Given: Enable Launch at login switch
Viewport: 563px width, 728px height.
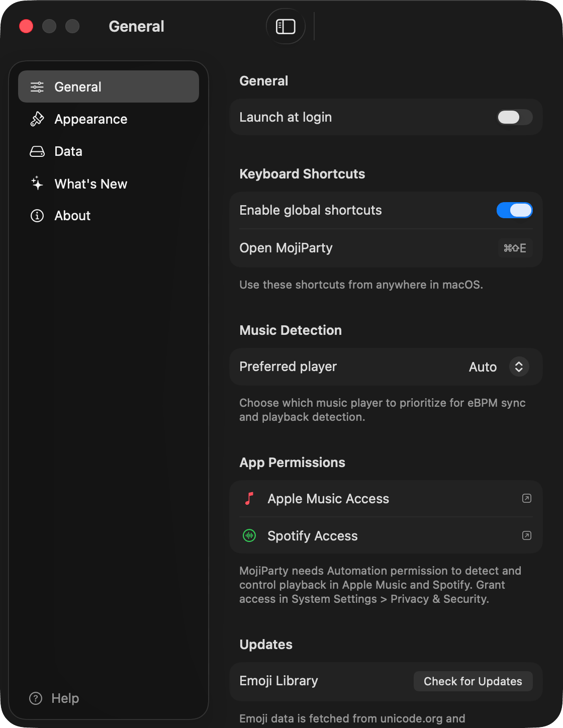Looking at the screenshot, I should click(515, 117).
